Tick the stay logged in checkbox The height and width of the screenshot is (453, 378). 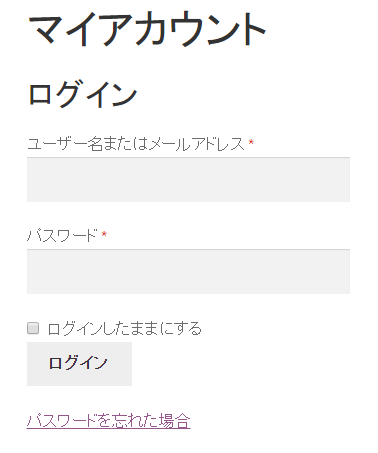[x=33, y=328]
